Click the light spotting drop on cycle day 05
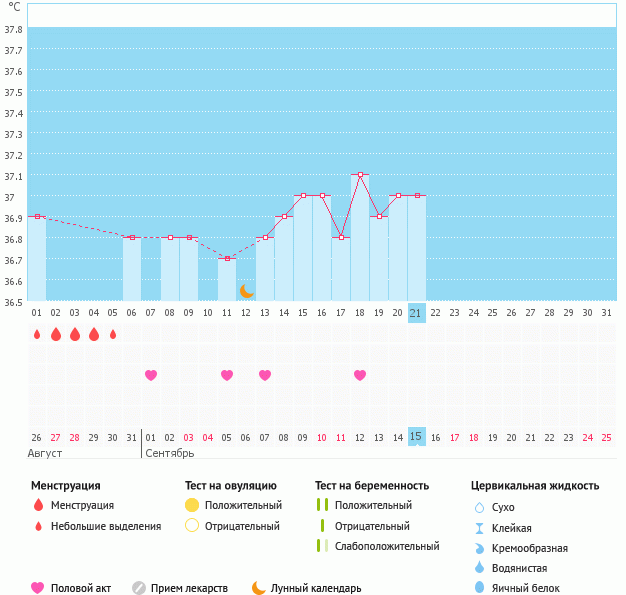 113,334
